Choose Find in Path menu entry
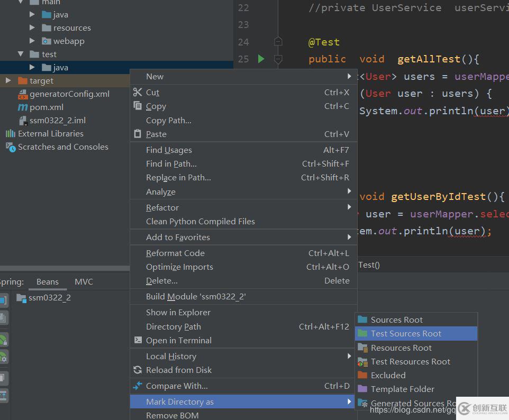This screenshot has width=509, height=420. pos(243,164)
